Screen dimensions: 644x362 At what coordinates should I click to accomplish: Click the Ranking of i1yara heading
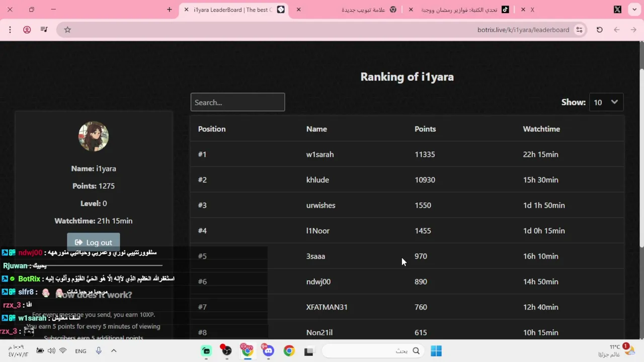[407, 77]
